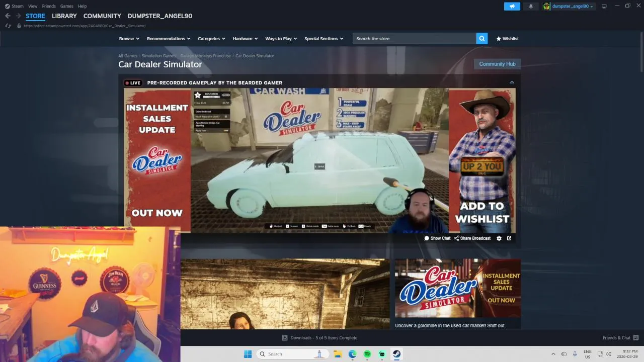The image size is (644, 362).
Task: Switch to the STORE tab
Action: [35, 16]
